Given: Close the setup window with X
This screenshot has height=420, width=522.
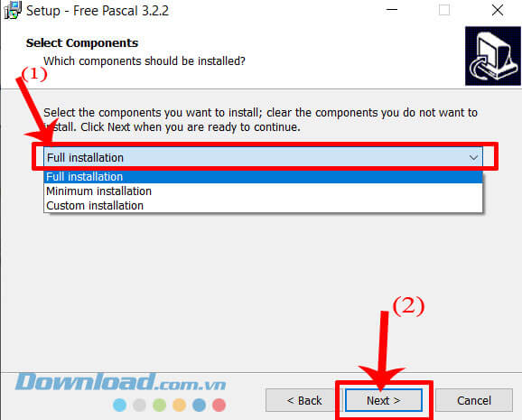Looking at the screenshot, I should 498,10.
